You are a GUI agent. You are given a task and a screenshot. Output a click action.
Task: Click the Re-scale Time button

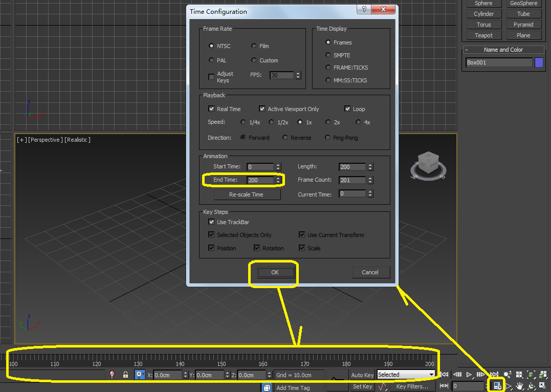(x=247, y=194)
